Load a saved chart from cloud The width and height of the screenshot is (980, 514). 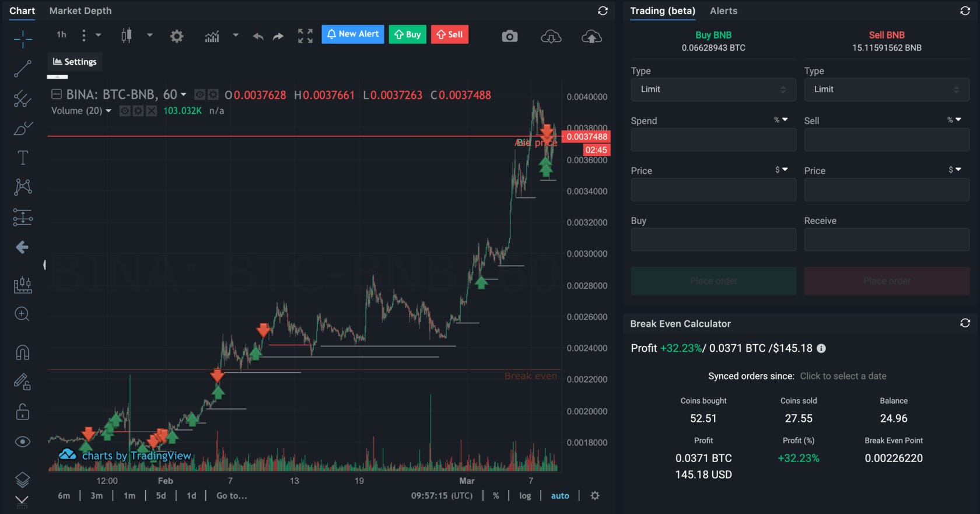coord(551,37)
